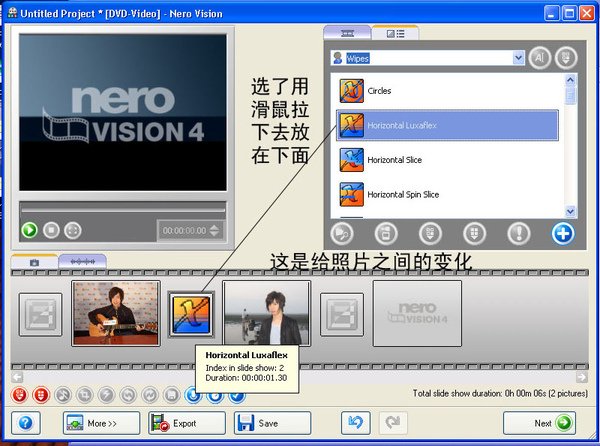Viewport: 600px width, 446px height.
Task: Undo the last action
Action: [355, 423]
